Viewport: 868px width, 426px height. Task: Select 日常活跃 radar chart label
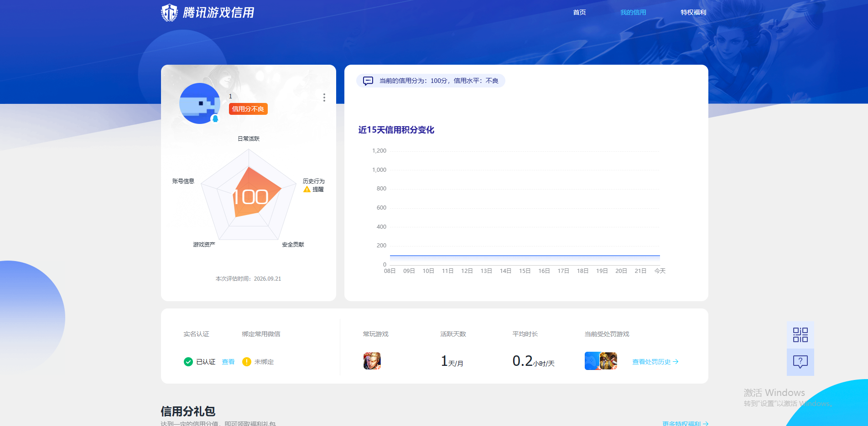249,139
